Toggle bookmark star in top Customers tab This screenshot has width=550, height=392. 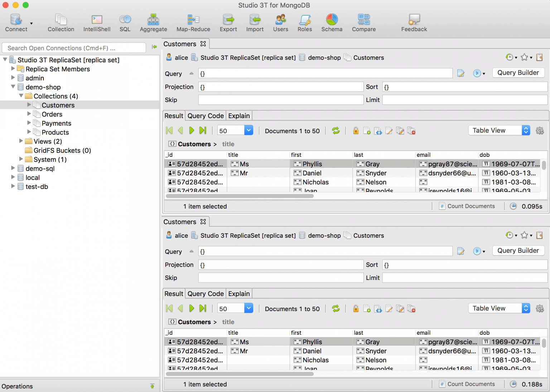coord(524,57)
